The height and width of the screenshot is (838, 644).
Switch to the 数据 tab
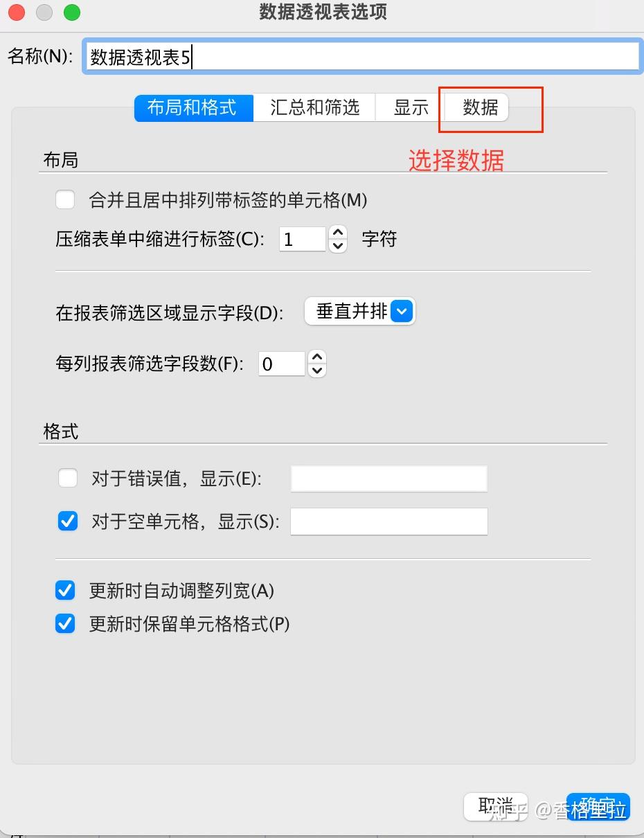click(480, 108)
